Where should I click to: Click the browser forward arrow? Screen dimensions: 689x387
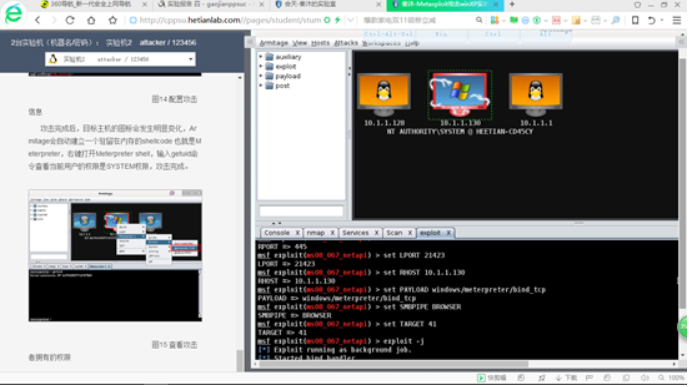click(x=54, y=20)
